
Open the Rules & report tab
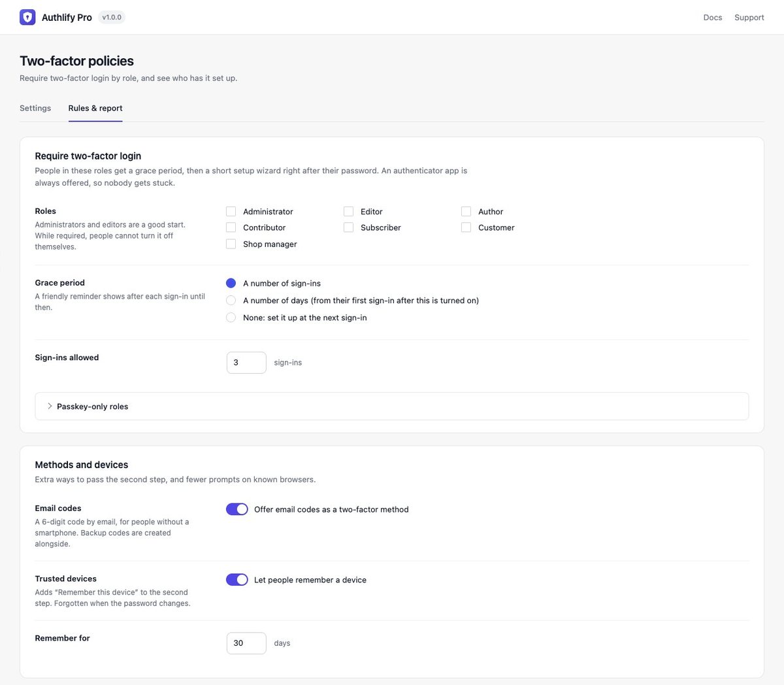click(x=95, y=108)
